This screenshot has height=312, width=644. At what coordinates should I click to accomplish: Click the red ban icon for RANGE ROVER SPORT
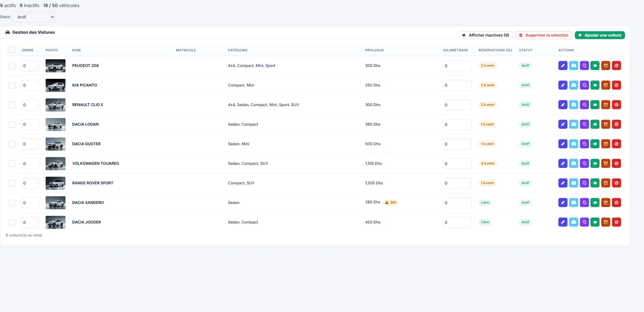[x=616, y=183]
